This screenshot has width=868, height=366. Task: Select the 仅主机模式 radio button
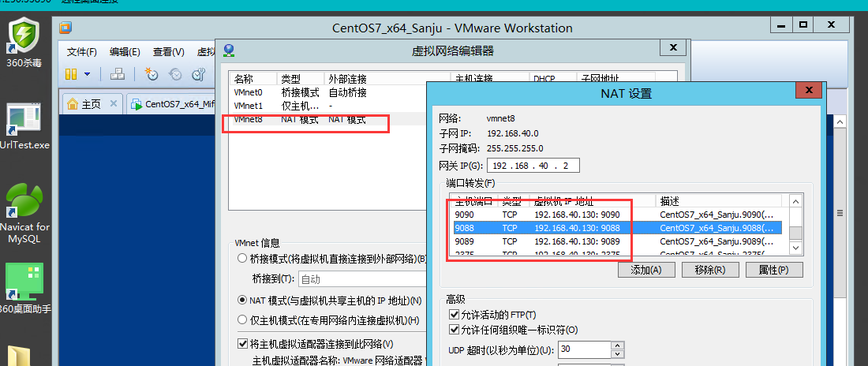pos(242,320)
